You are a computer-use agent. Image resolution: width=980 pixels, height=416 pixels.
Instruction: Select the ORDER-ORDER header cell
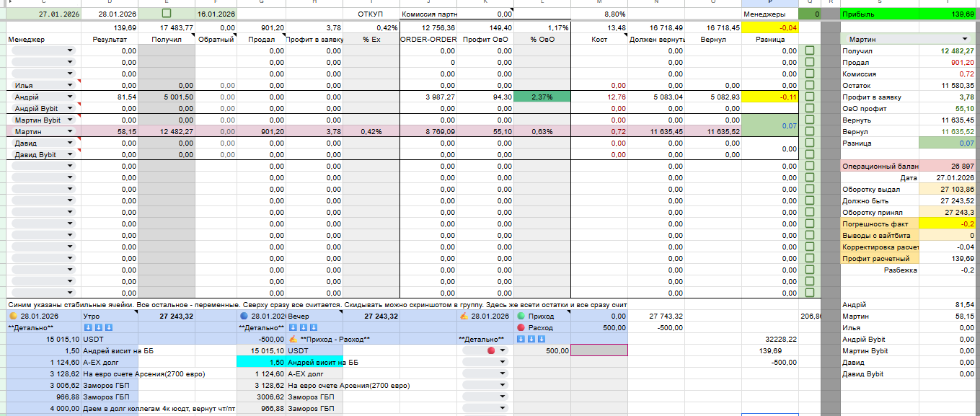point(429,39)
